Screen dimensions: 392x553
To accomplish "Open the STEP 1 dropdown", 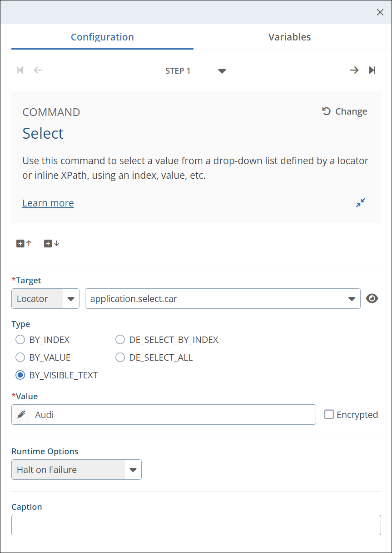I will coord(222,71).
